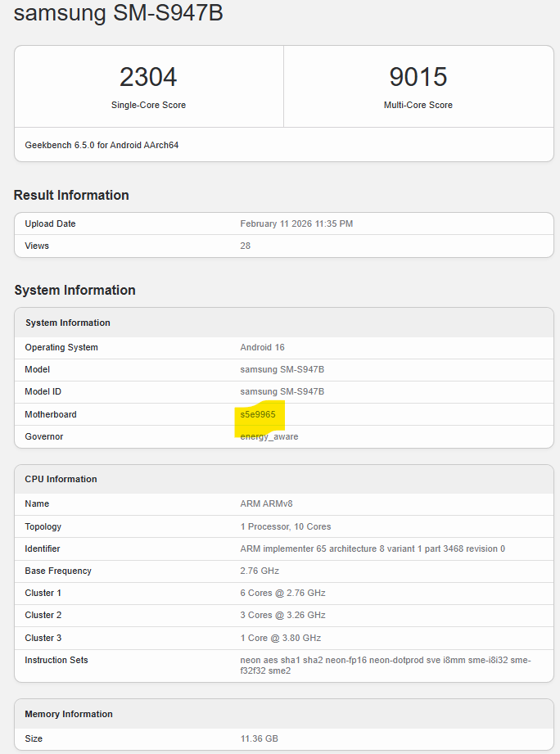Select the Geekbench 6.5.0 for Android AArch64 text
Viewport: 560px width, 754px height.
click(x=102, y=145)
